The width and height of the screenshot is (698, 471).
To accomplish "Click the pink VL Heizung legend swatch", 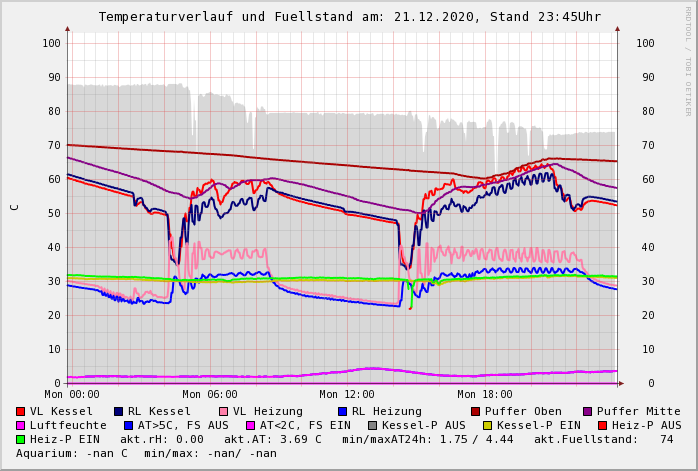I will (x=223, y=411).
